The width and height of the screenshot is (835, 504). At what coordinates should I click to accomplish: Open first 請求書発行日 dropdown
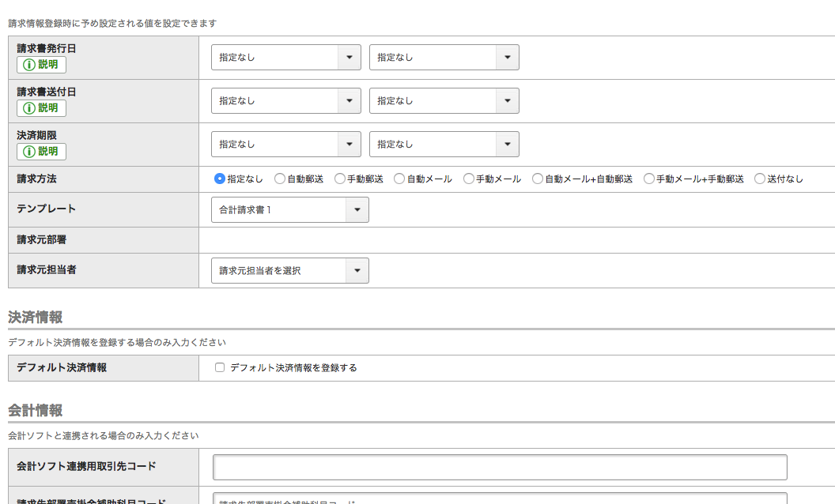[285, 58]
